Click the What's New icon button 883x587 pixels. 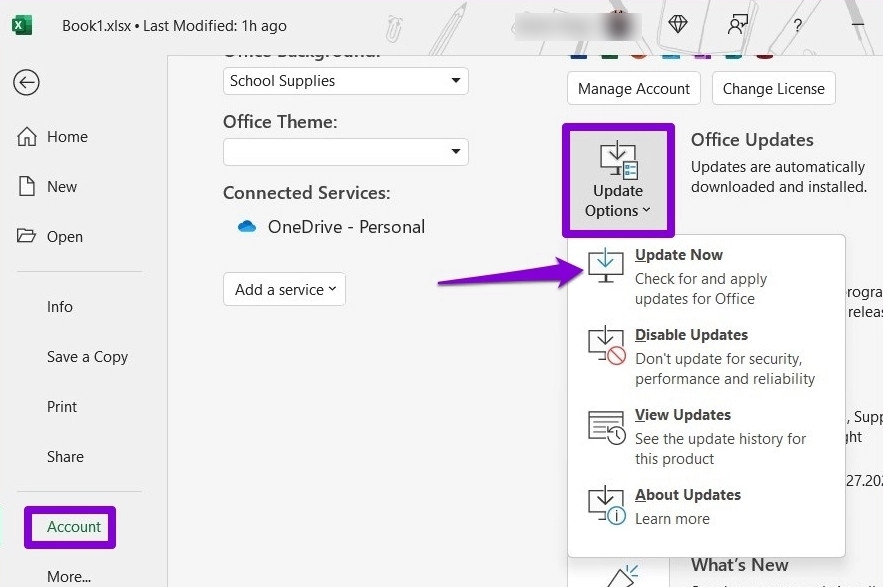point(618,573)
